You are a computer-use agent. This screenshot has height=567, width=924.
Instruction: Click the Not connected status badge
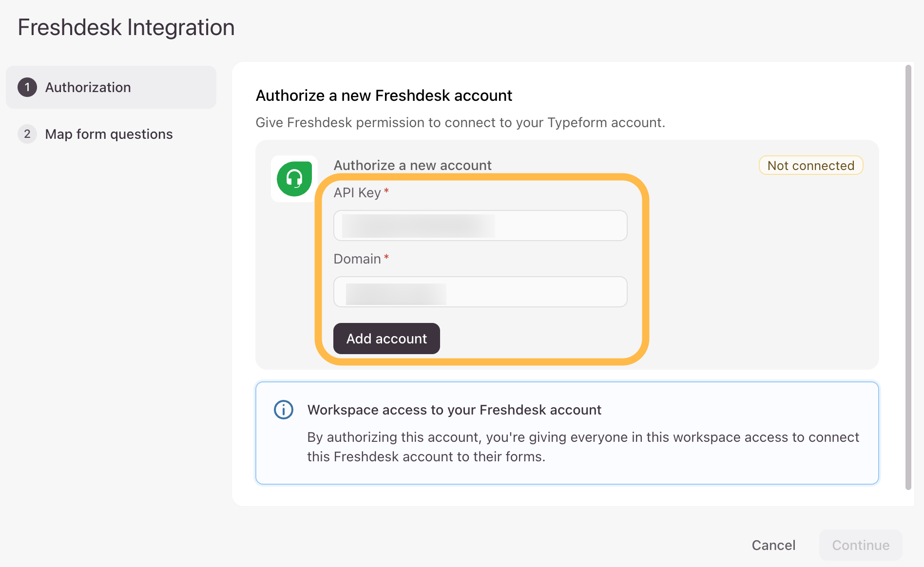810,166
